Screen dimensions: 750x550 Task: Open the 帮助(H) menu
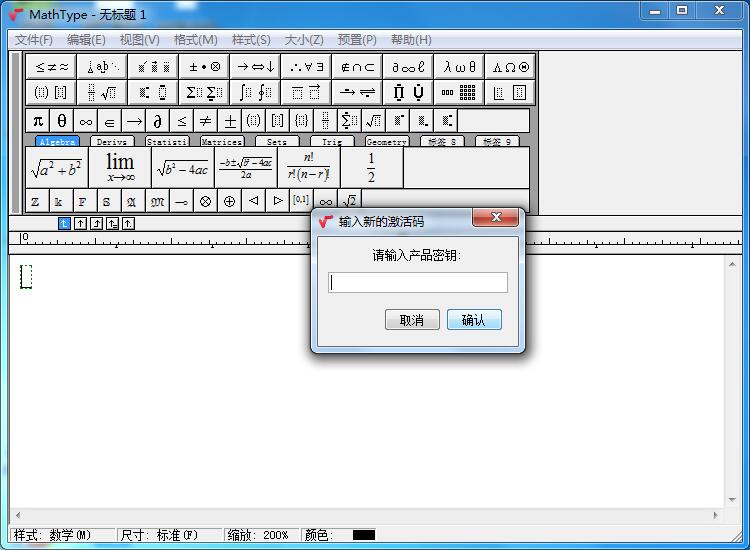pyautogui.click(x=411, y=40)
